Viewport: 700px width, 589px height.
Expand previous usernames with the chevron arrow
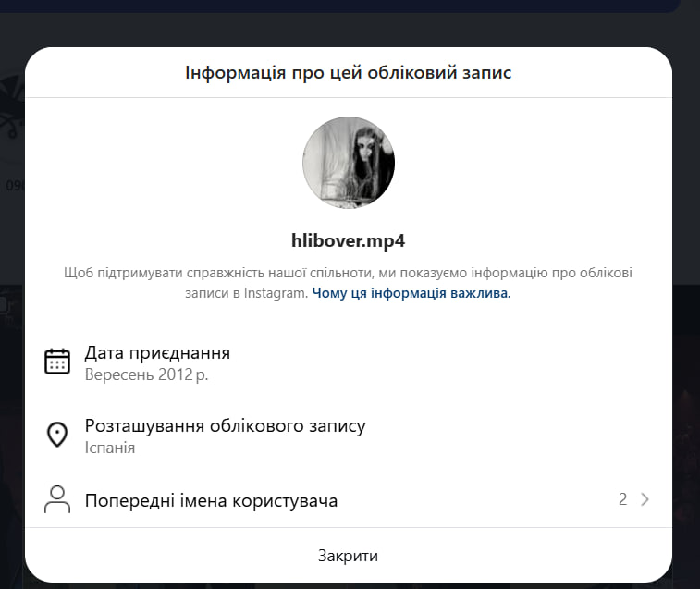pyautogui.click(x=645, y=499)
